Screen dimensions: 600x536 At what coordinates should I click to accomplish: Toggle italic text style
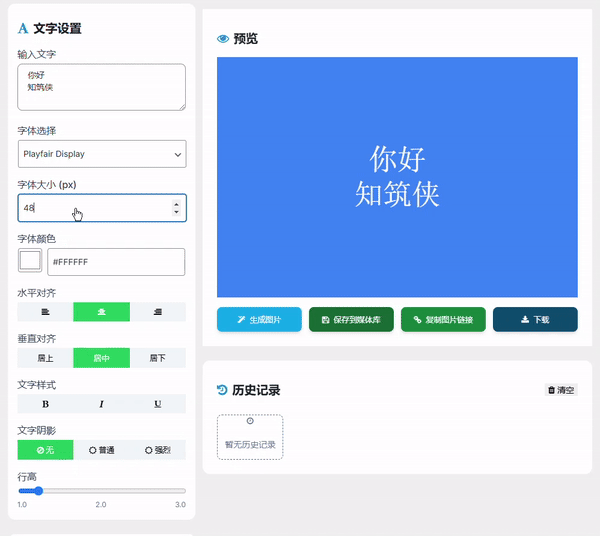tap(101, 404)
